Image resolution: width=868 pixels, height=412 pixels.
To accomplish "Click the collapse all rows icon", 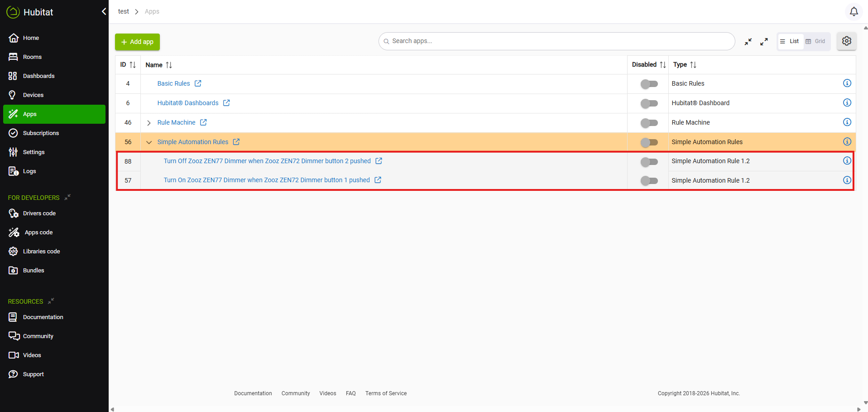I will click(748, 42).
